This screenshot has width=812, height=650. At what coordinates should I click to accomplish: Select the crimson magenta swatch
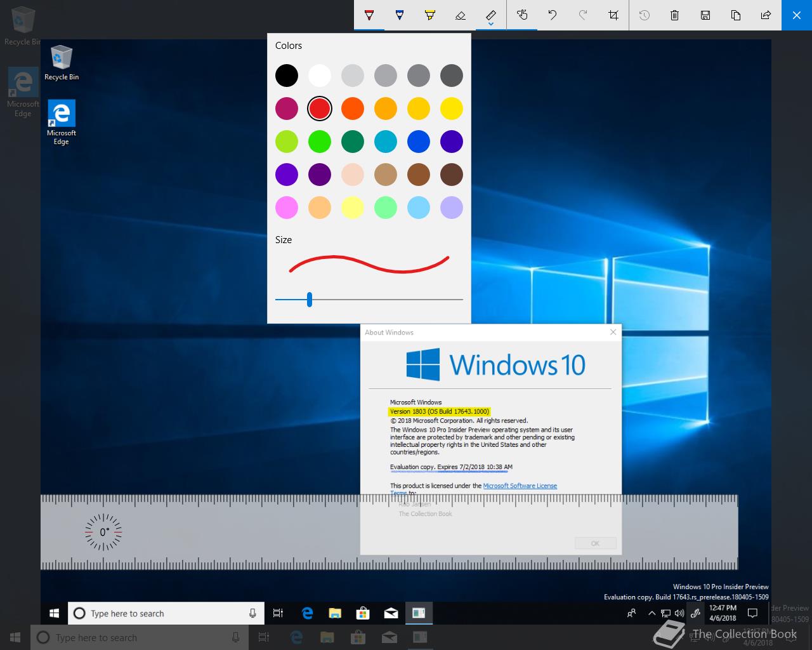pos(287,109)
